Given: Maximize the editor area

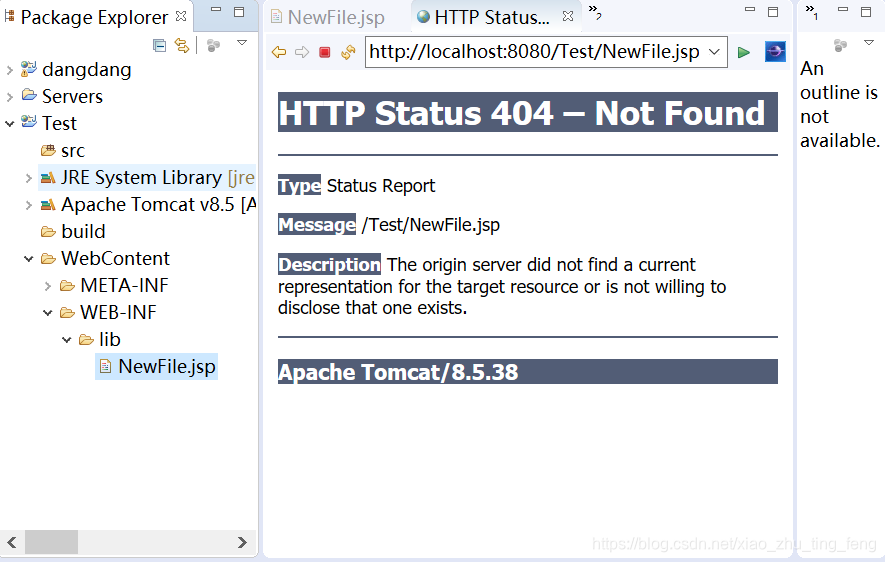Looking at the screenshot, I should point(773,12).
